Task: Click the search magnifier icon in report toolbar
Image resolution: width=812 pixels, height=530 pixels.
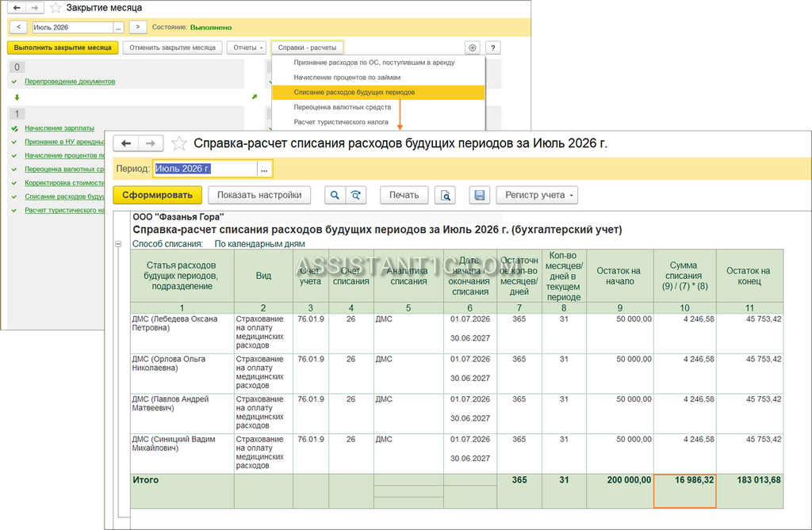Action: (x=335, y=195)
